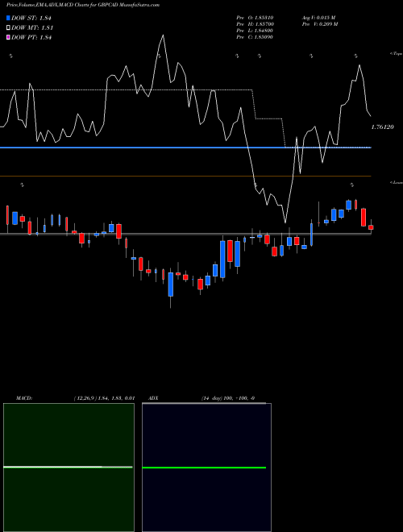Click the 'ADX' panel heading

[x=153, y=398]
